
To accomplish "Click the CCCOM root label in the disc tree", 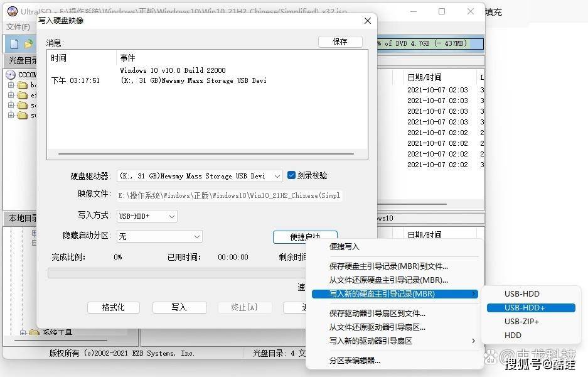I will click(x=27, y=75).
